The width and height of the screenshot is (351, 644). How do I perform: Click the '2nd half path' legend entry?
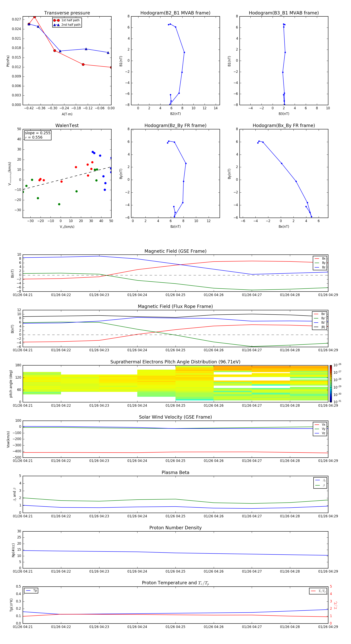click(x=67, y=25)
